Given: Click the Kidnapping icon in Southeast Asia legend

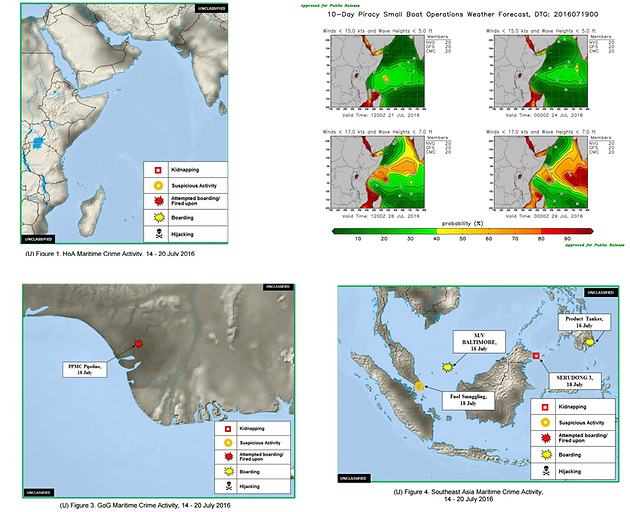Looking at the screenshot, I should [x=545, y=407].
